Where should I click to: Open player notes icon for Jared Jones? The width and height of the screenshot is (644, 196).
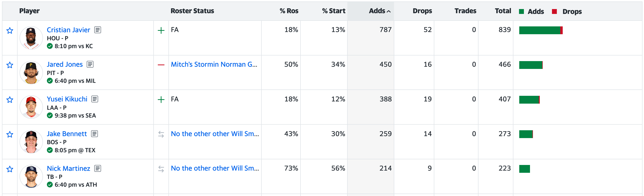90,65
